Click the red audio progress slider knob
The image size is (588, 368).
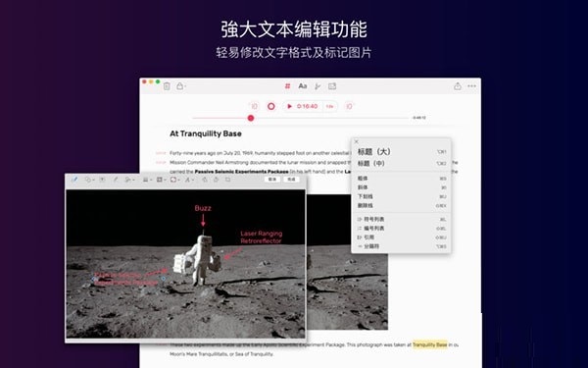coord(251,118)
